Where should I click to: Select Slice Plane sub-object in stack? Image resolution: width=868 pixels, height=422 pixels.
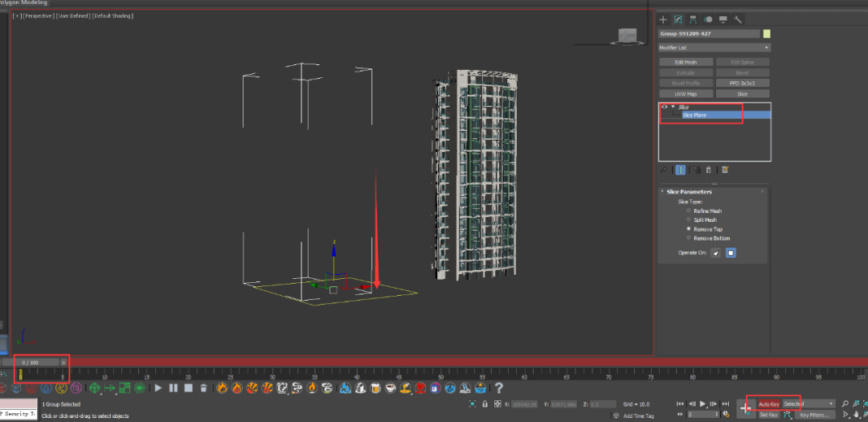[725, 115]
